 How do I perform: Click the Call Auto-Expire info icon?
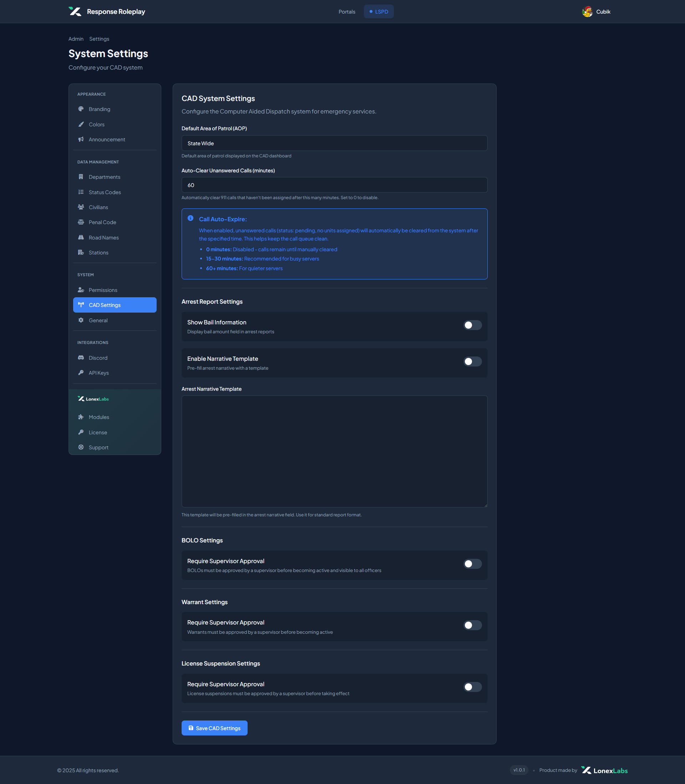pyautogui.click(x=191, y=218)
